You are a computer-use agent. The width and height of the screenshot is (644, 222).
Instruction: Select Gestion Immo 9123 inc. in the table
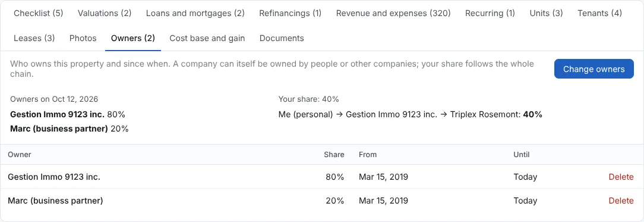(54, 177)
